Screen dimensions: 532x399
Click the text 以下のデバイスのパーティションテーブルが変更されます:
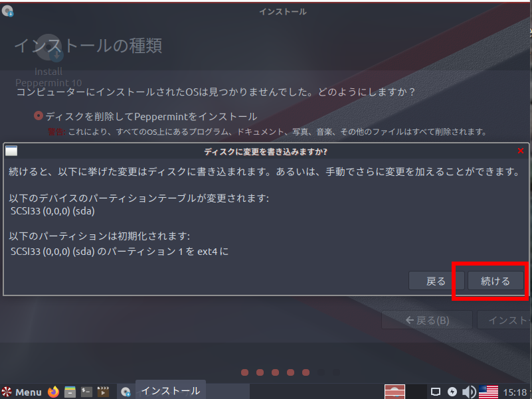139,198
